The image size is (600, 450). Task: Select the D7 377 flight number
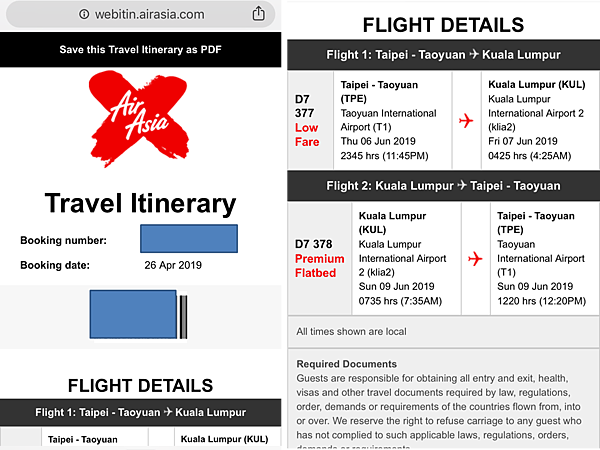pyautogui.click(x=304, y=106)
